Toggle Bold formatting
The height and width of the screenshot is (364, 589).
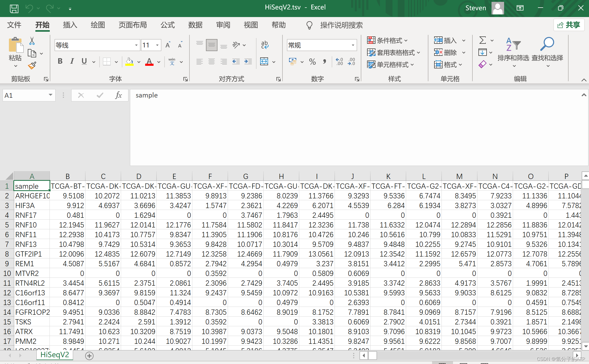(x=60, y=61)
